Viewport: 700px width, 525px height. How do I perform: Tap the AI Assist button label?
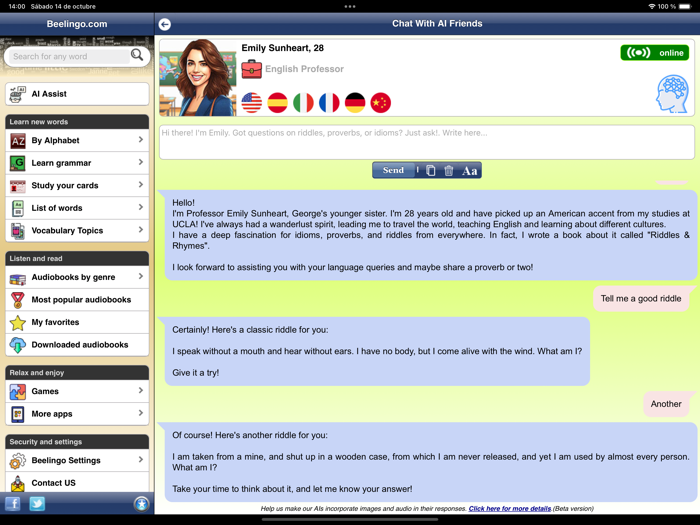pyautogui.click(x=49, y=94)
